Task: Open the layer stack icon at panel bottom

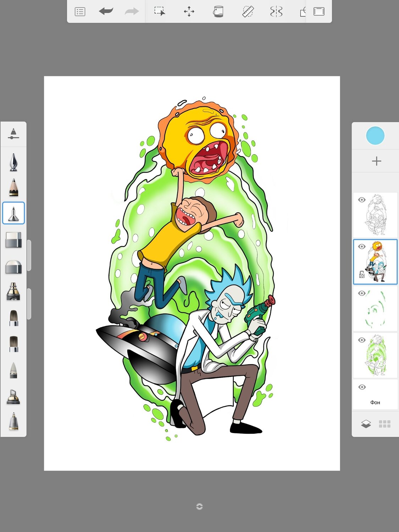Action: click(x=366, y=424)
